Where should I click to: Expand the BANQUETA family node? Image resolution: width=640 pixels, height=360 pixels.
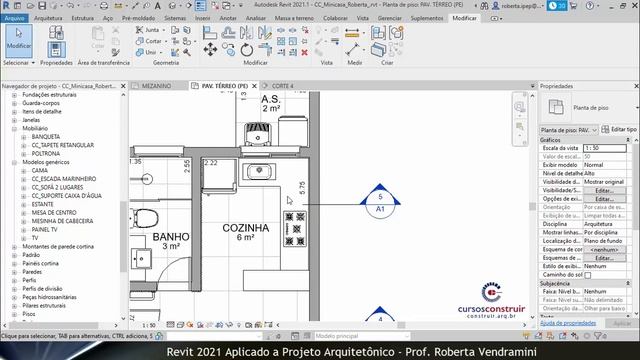[24, 137]
